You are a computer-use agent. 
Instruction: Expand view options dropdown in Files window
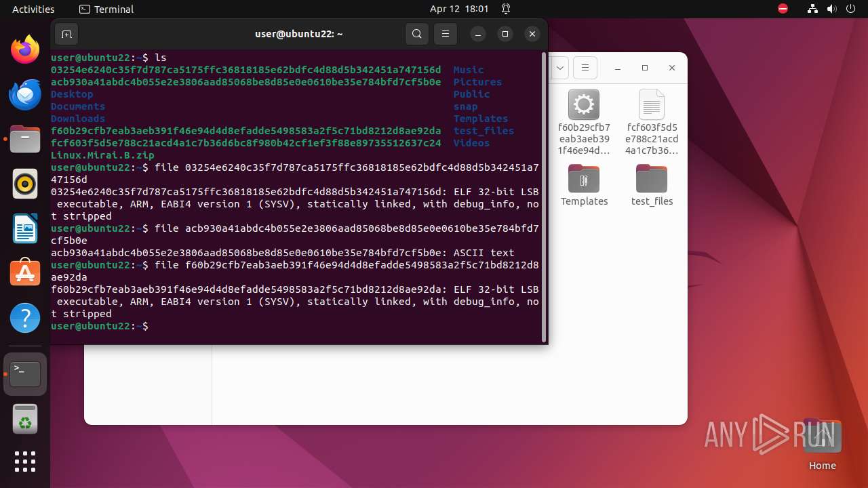[x=559, y=68]
